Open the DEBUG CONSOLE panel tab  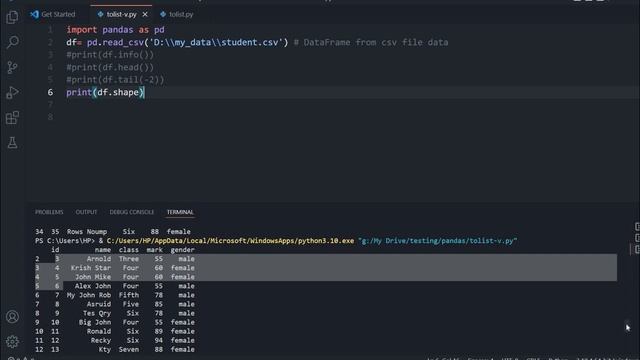tap(132, 212)
